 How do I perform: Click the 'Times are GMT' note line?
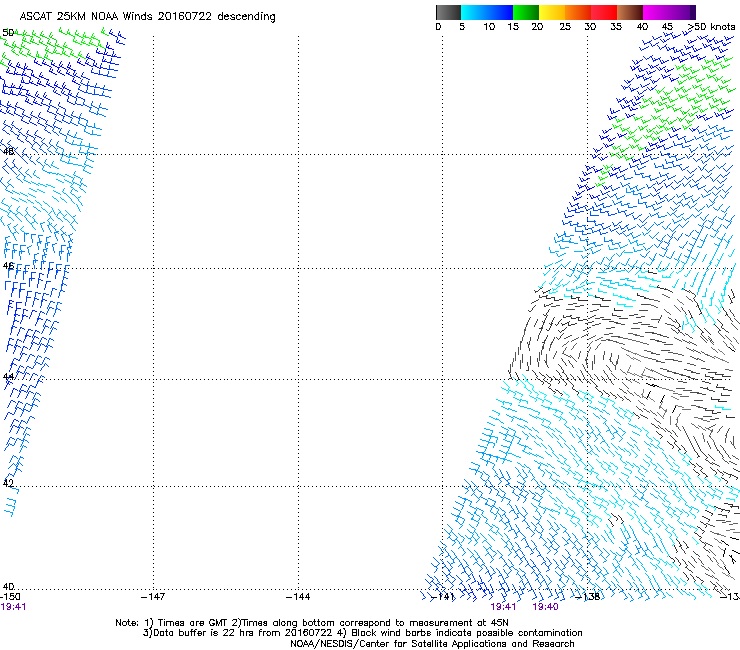(x=312, y=623)
